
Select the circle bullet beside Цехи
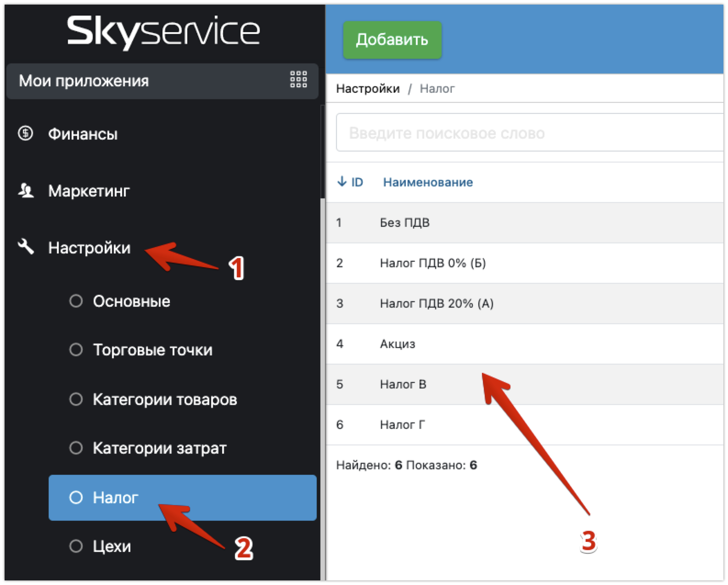(76, 546)
